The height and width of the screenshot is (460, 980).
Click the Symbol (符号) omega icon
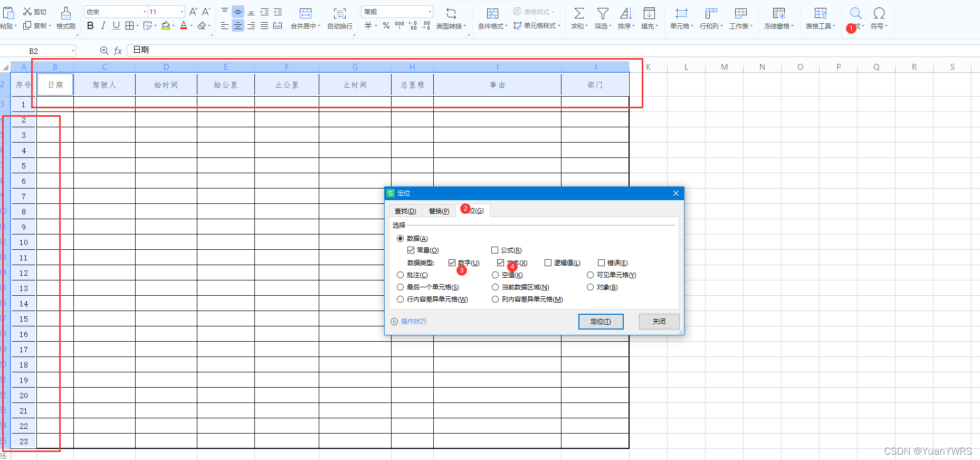879,13
